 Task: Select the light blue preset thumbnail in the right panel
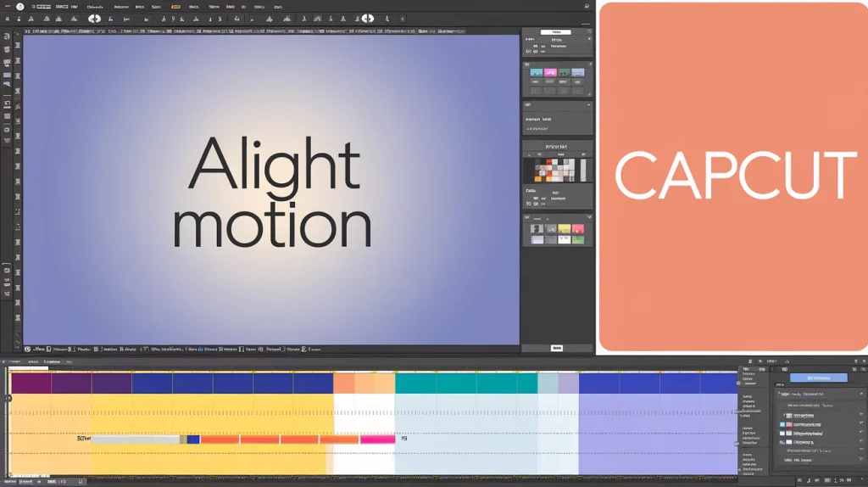[x=577, y=73]
